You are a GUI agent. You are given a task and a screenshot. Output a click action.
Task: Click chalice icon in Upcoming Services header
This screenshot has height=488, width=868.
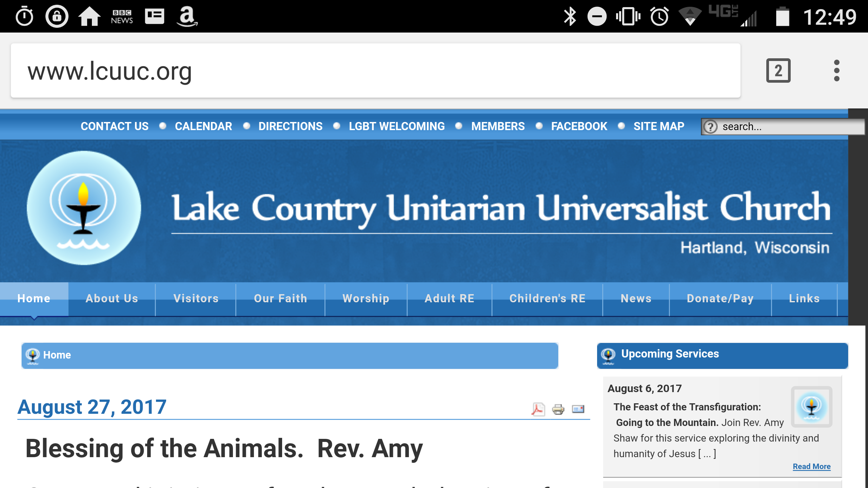[608, 356]
